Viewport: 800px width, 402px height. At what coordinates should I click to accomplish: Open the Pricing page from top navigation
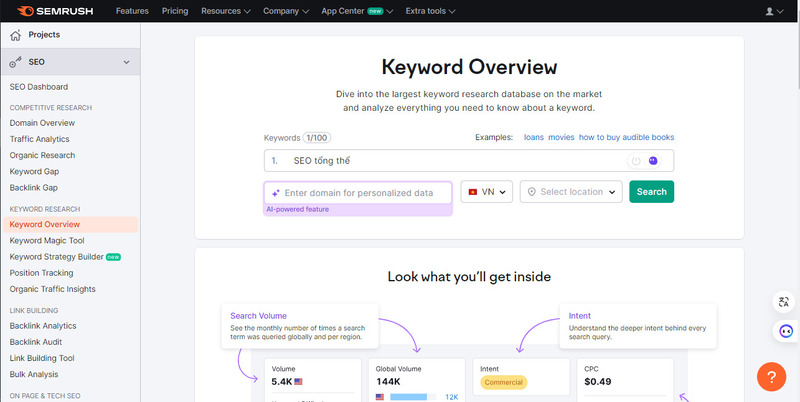point(175,11)
